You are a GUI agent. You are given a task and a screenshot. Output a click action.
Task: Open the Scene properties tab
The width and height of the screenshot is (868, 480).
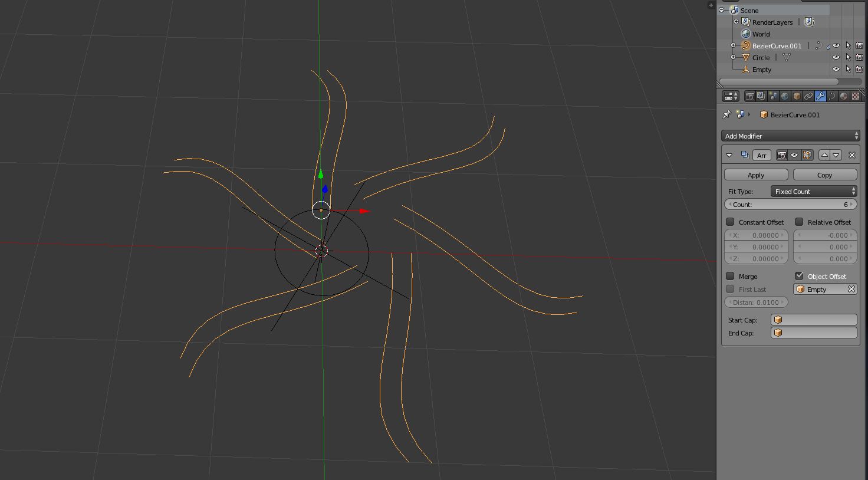point(773,96)
